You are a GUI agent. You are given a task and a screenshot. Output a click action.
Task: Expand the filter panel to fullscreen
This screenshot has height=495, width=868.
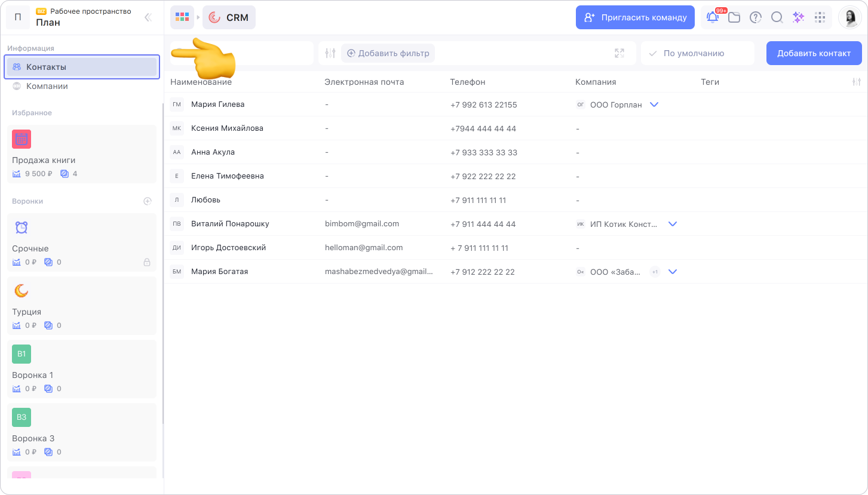619,53
